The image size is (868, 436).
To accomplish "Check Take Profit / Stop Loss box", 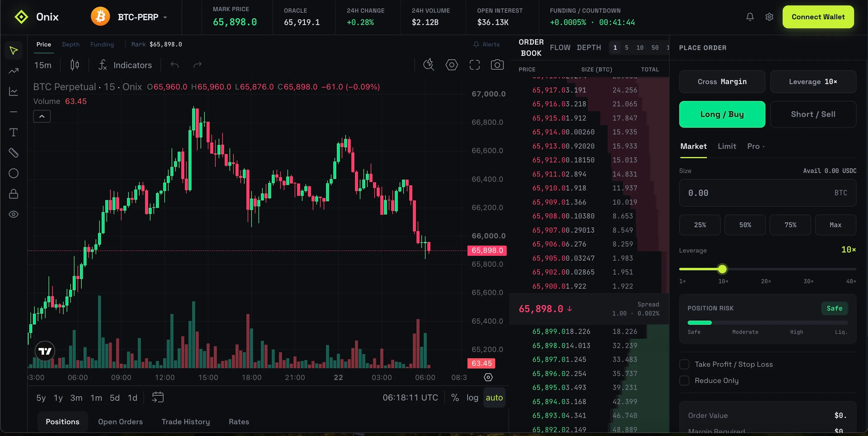I will pyautogui.click(x=684, y=364).
